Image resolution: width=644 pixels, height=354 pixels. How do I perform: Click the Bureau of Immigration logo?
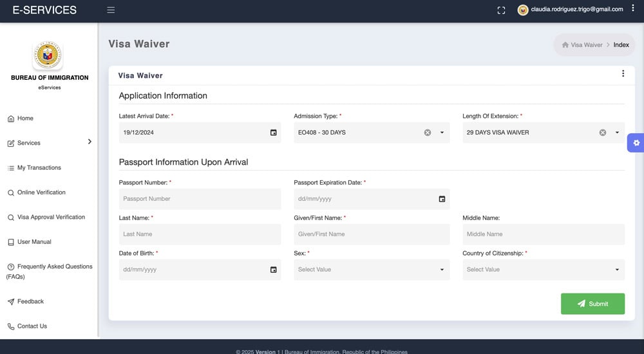(48, 56)
